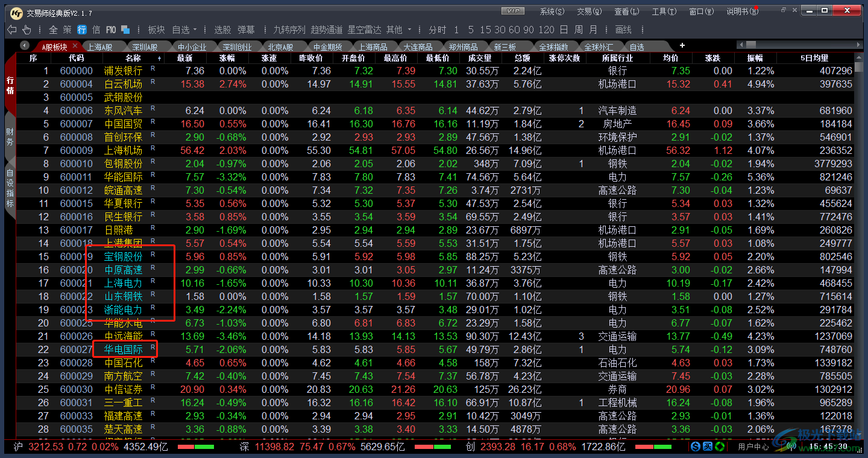Open the 查看(L) menu
Screen dimensions: 868x458
pyautogui.click(x=626, y=11)
